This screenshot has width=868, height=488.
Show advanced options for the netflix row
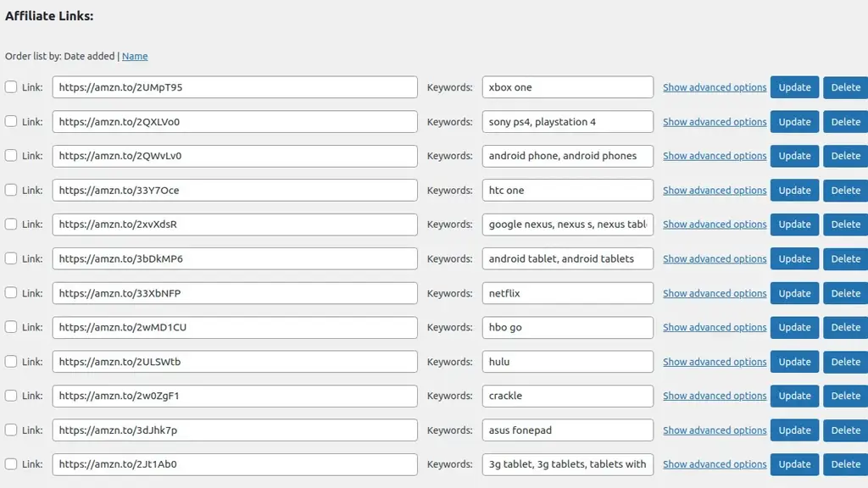[x=714, y=293]
